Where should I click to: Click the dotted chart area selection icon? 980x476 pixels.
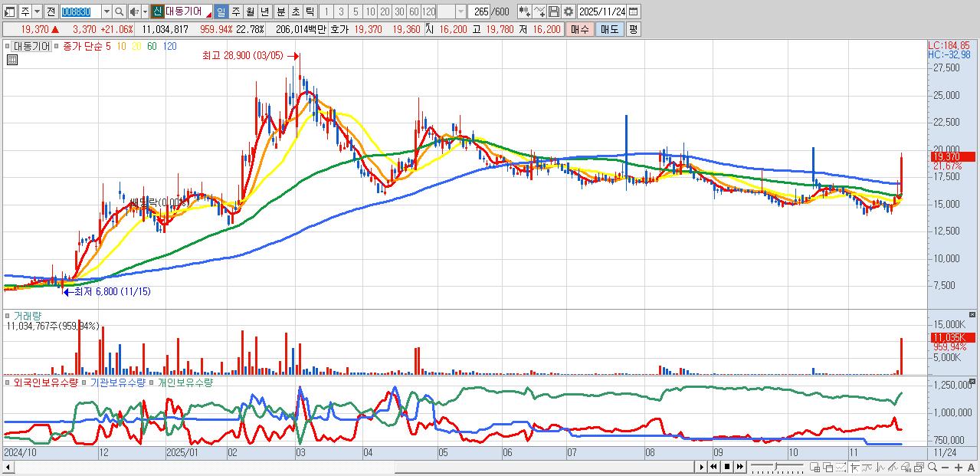tap(841, 468)
